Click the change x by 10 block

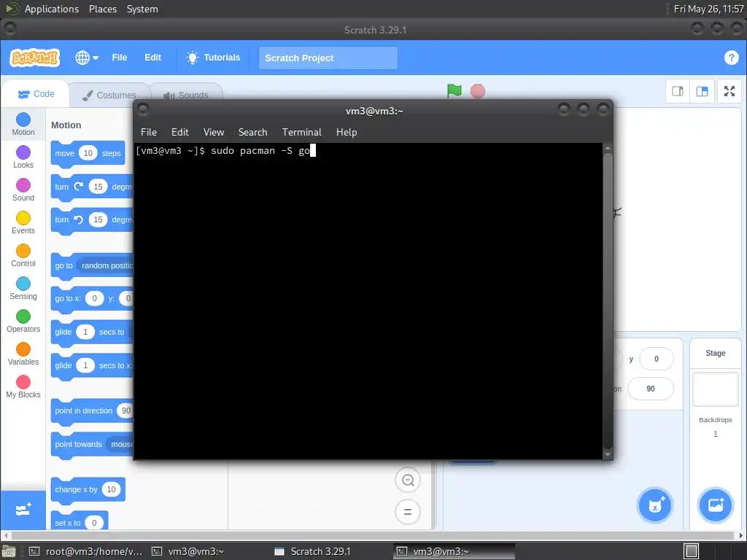(88, 489)
